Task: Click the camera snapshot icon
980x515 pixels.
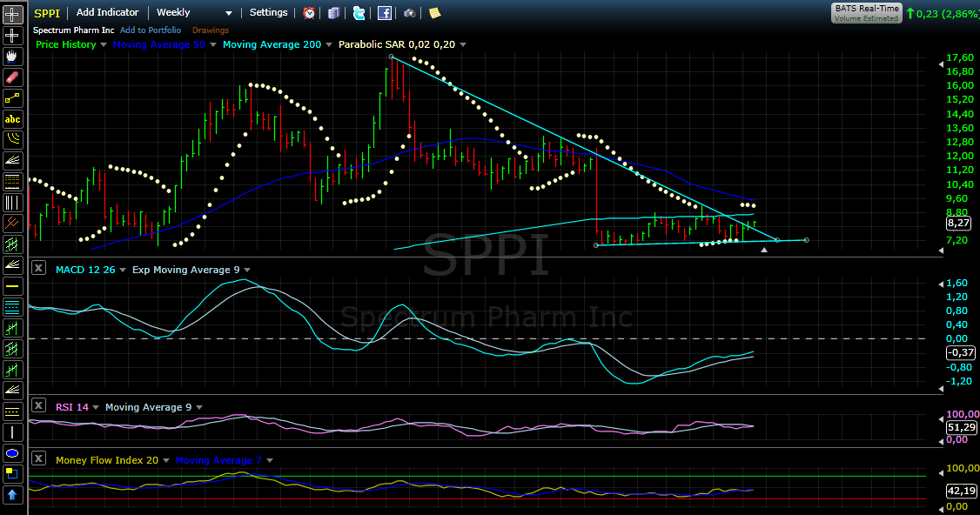Action: [x=409, y=13]
